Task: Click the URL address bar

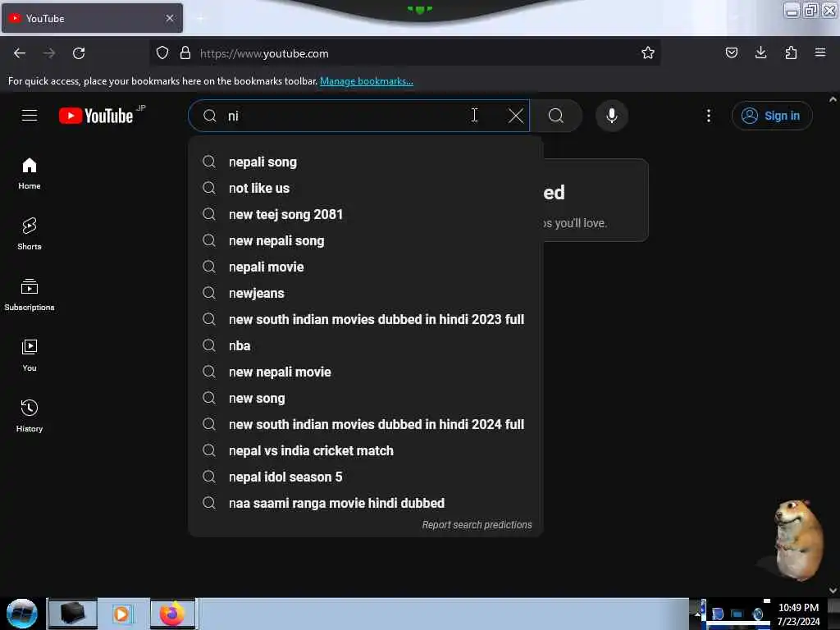Action: coord(404,53)
